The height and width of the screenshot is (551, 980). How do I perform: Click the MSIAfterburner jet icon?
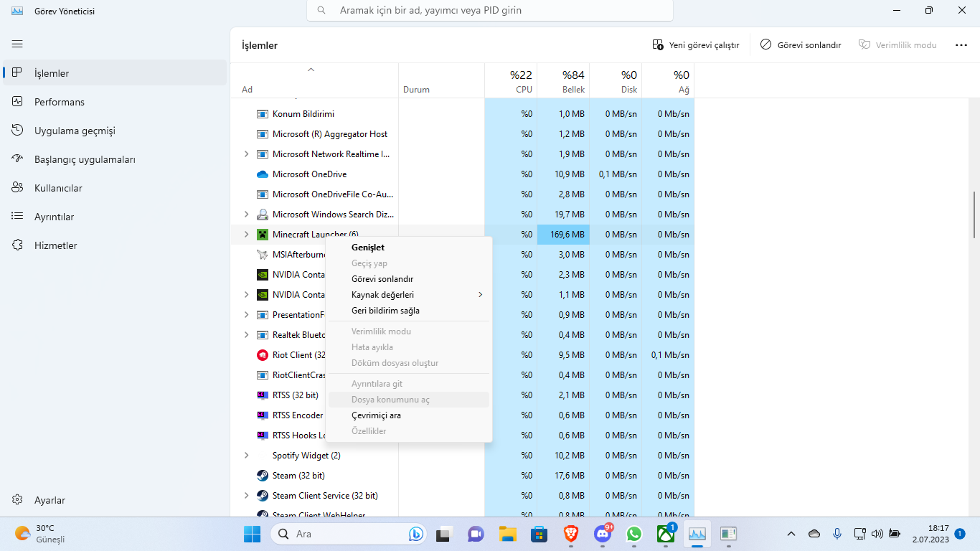click(262, 255)
